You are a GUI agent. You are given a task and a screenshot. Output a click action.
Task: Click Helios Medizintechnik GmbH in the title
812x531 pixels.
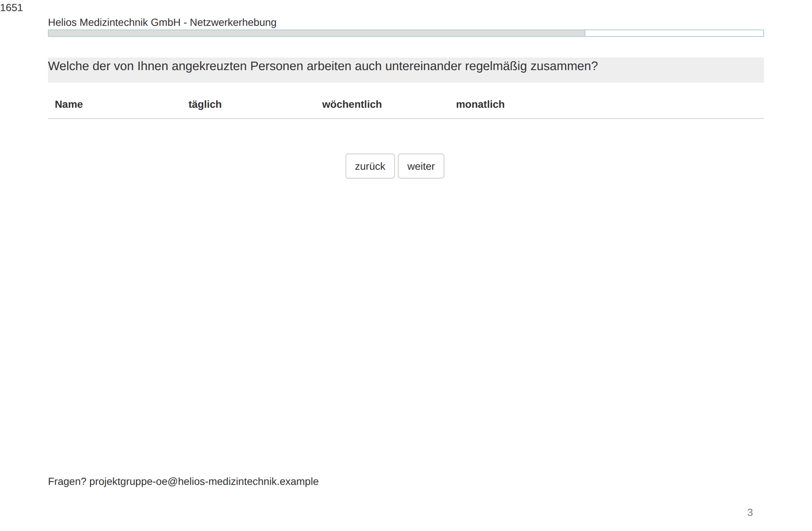point(114,22)
